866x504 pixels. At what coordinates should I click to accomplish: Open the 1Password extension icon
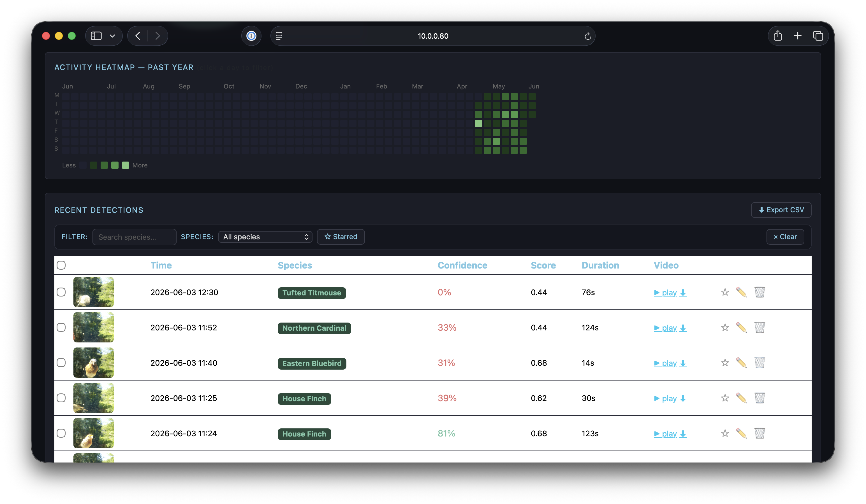pos(251,36)
